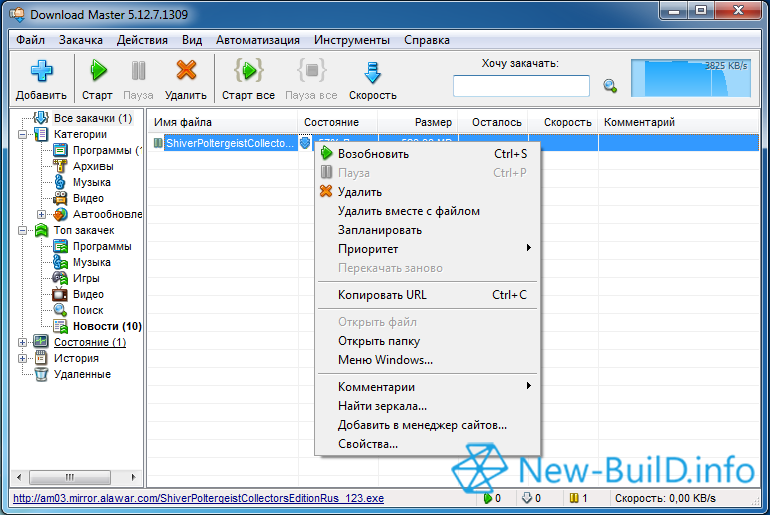Click the queued-downloads arrow icon in the status bar
The width and height of the screenshot is (770, 515).
click(x=527, y=498)
